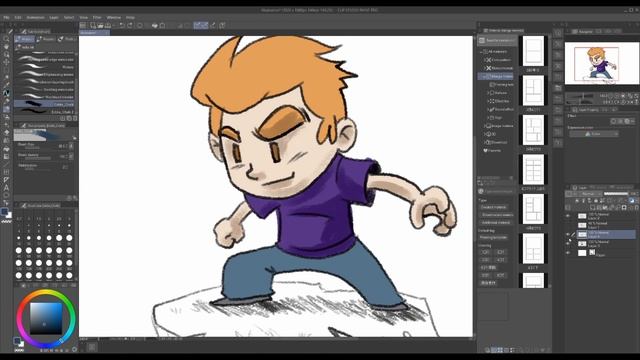Click the Download material tag button
This screenshot has width=640, height=360.
tap(497, 215)
